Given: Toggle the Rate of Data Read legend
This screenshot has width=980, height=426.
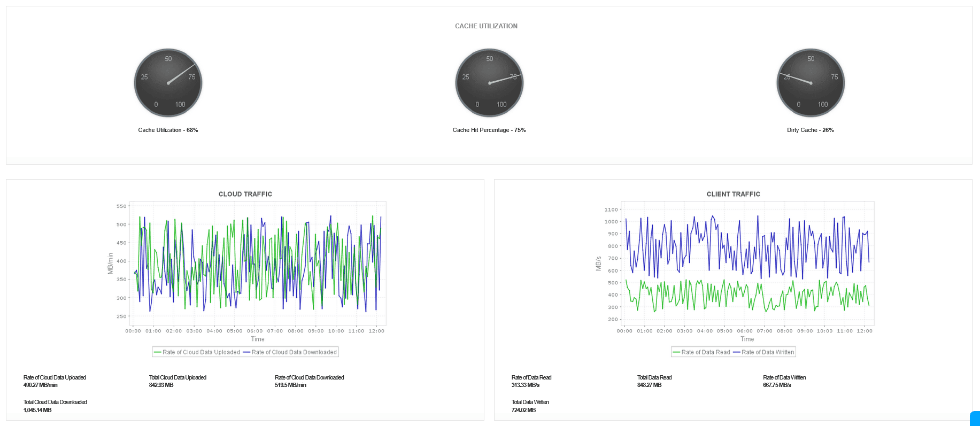Looking at the screenshot, I should (x=701, y=352).
